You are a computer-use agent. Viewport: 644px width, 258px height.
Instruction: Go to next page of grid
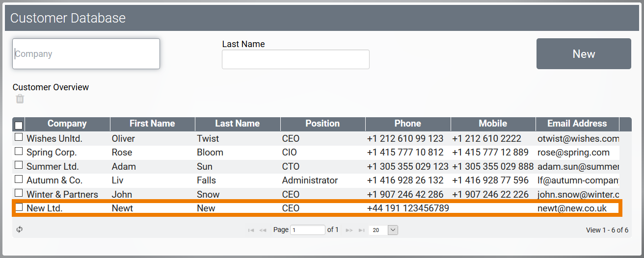[x=349, y=230]
